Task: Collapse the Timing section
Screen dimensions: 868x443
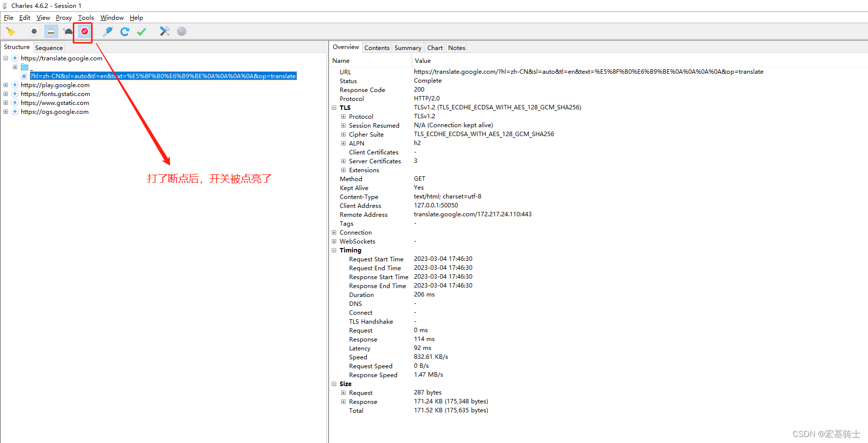Action: click(334, 250)
